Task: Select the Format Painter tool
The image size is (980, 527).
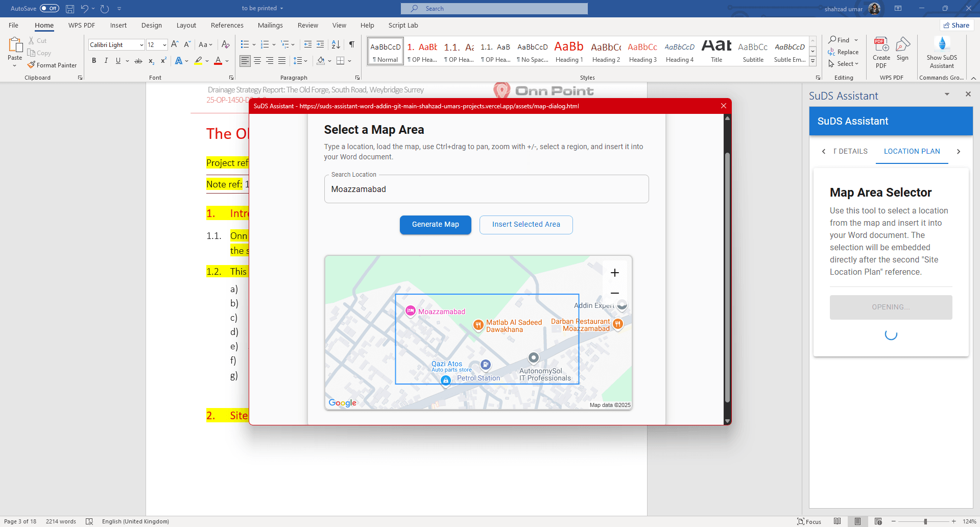Action: [52, 65]
